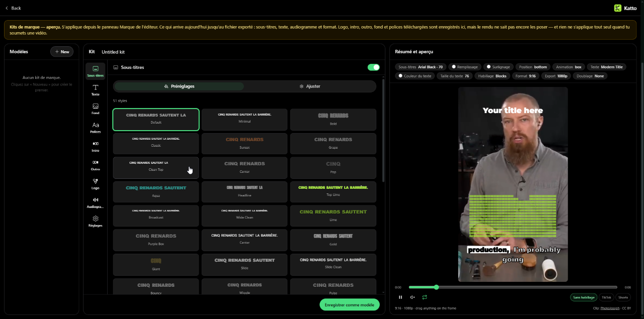Open the Fond background section
Viewport: 644px width, 319px height.
click(95, 109)
